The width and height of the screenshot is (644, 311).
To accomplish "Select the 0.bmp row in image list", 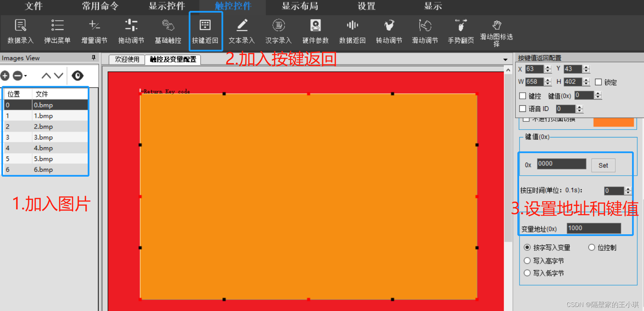I will click(x=46, y=105).
